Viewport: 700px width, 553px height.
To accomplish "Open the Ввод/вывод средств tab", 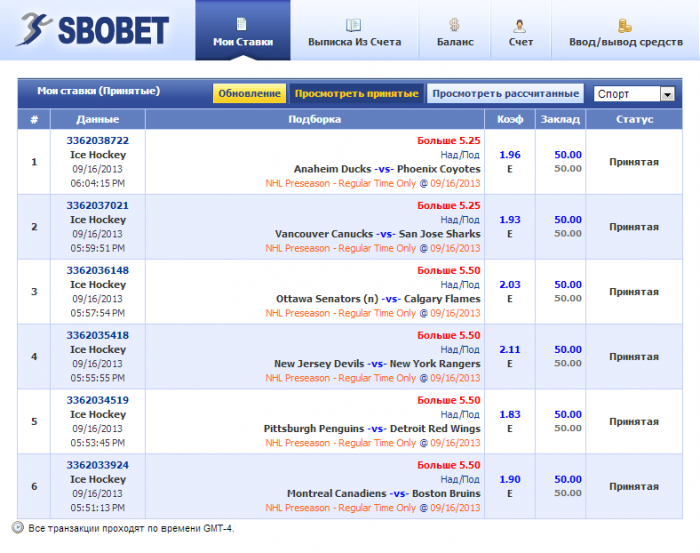I will [625, 30].
